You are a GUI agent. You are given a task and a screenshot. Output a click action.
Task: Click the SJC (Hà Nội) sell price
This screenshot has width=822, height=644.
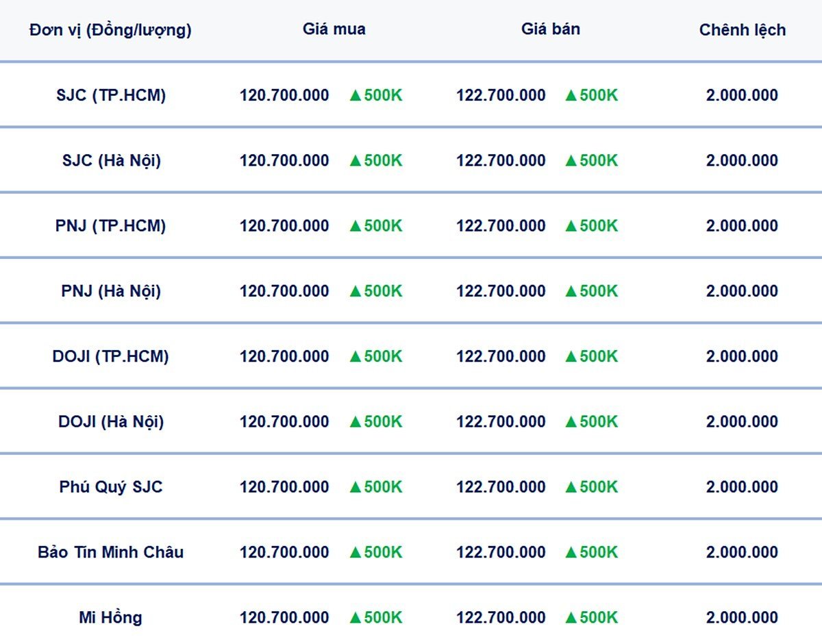(x=501, y=160)
